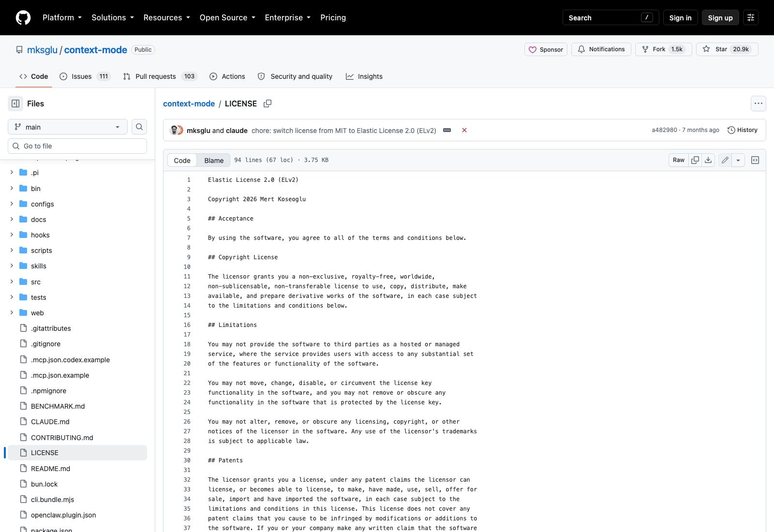Expand the skills folder
Viewport: 774px width, 532px height.
[x=12, y=266]
